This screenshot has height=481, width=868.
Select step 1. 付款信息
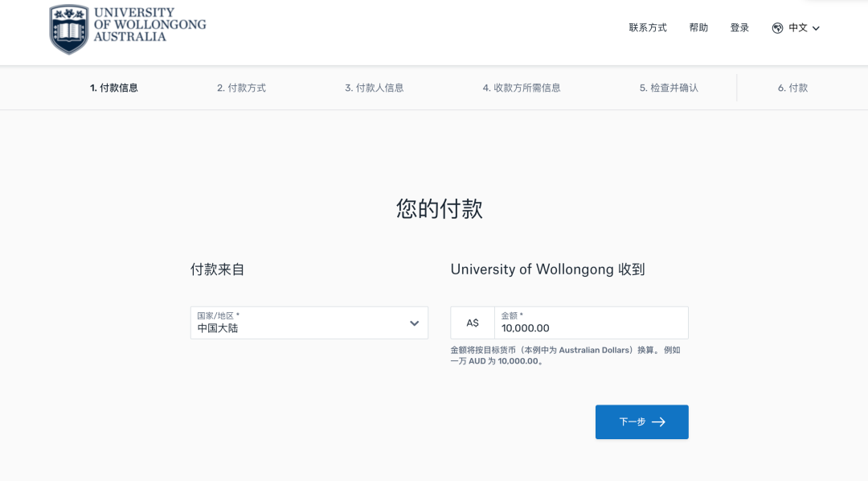pyautogui.click(x=114, y=88)
